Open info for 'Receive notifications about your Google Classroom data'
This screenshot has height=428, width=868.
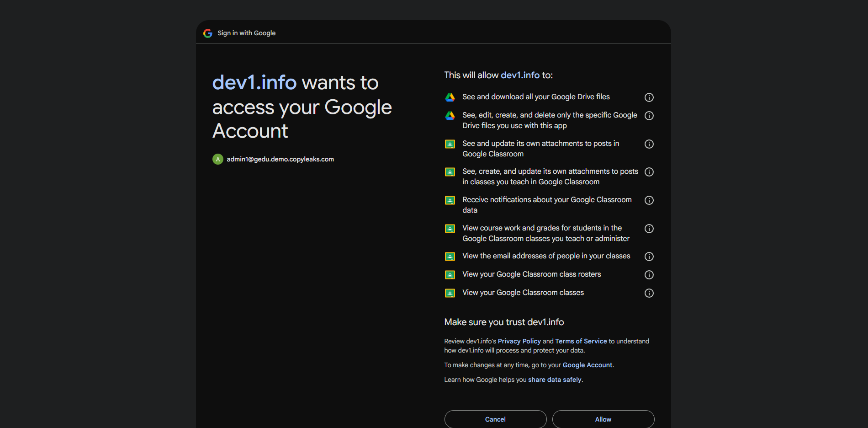pyautogui.click(x=649, y=200)
